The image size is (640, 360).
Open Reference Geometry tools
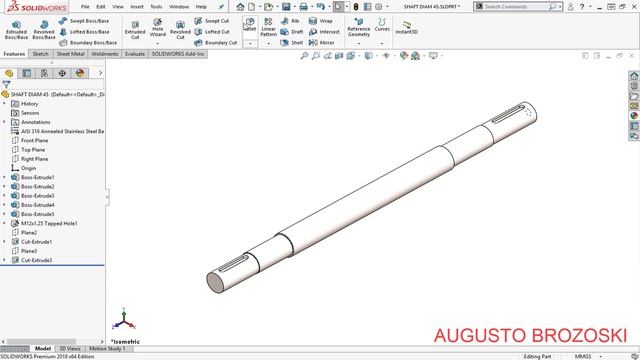point(359,27)
